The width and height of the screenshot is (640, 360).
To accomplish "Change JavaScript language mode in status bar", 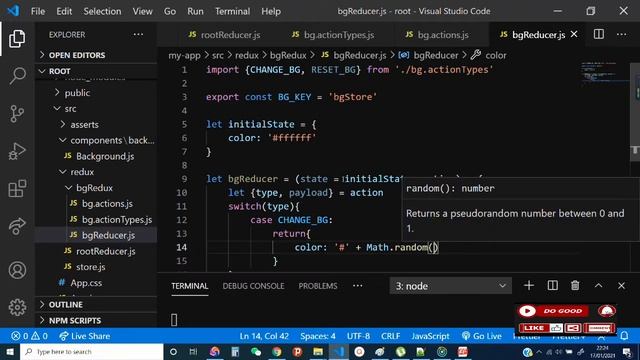I will pyautogui.click(x=430, y=336).
